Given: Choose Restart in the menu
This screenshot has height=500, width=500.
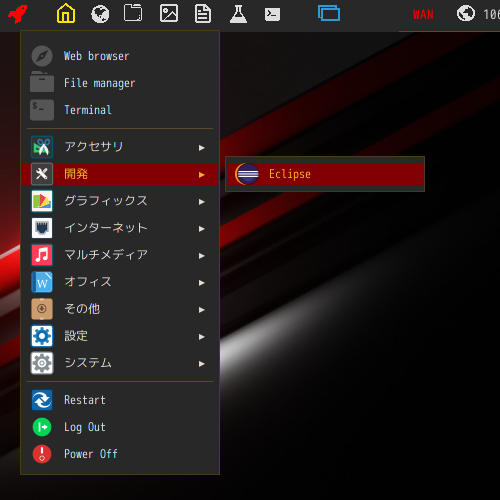Looking at the screenshot, I should pos(120,400).
